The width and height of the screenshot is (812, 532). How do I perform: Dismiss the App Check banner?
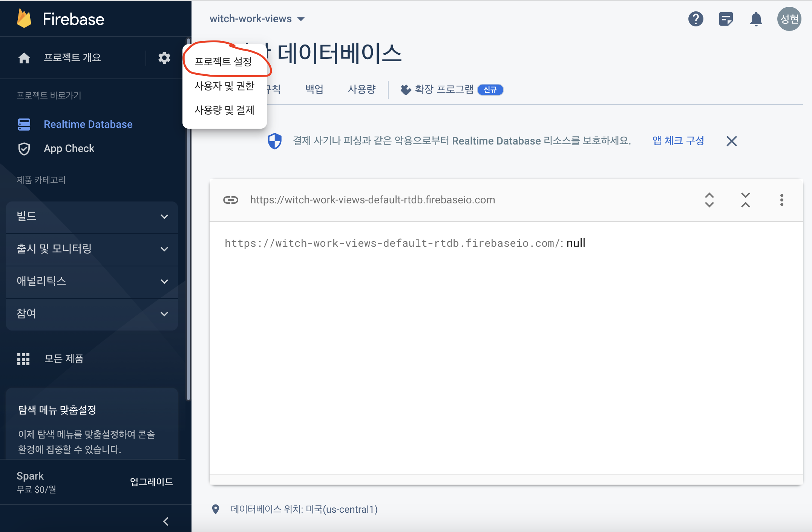coord(731,141)
